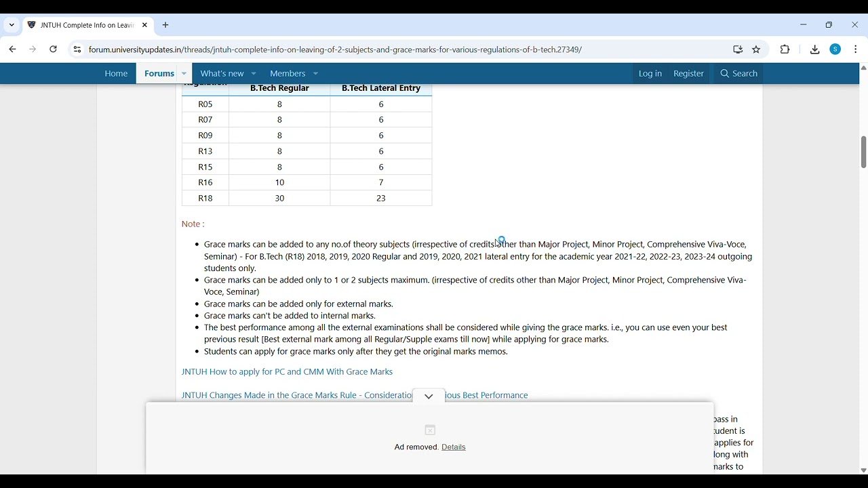Open the Members tab
This screenshot has height=488, width=868.
(x=288, y=73)
